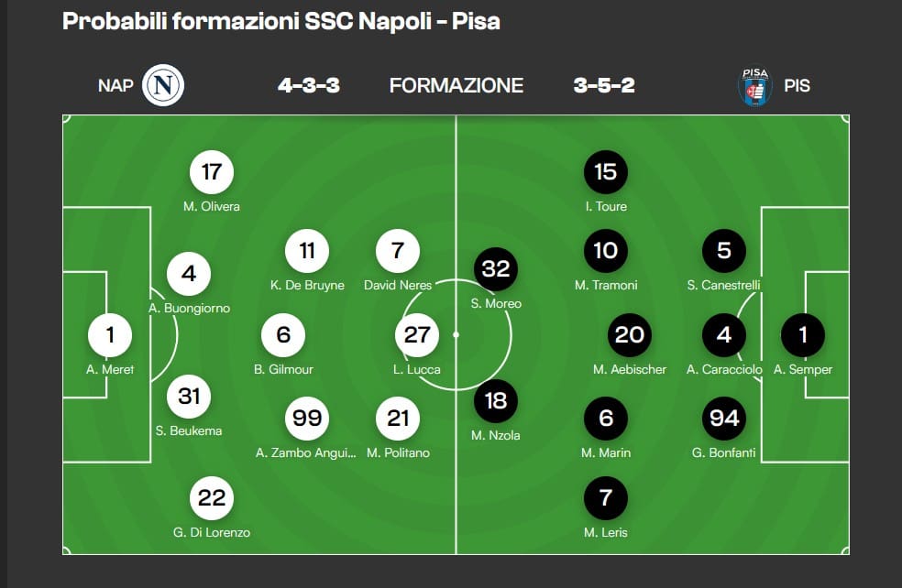Click the 3-5-2 formation label

point(604,86)
